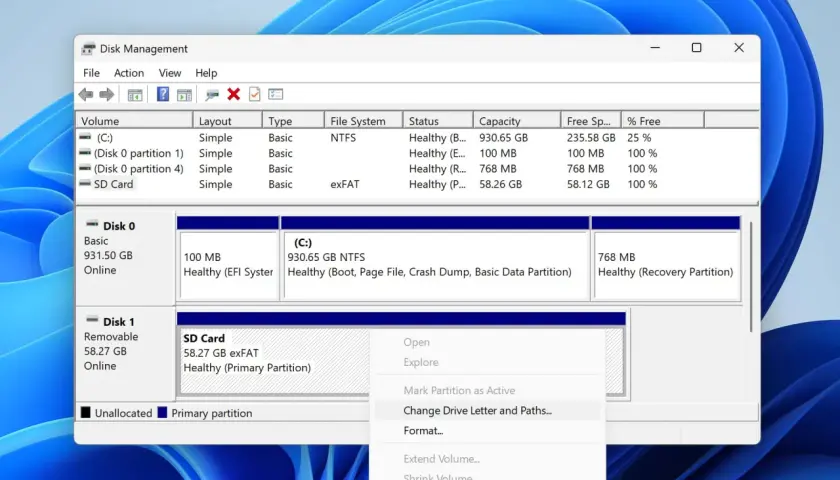The height and width of the screenshot is (480, 840).
Task: Select the 768 MB Recovery Partition block
Action: tap(666, 259)
